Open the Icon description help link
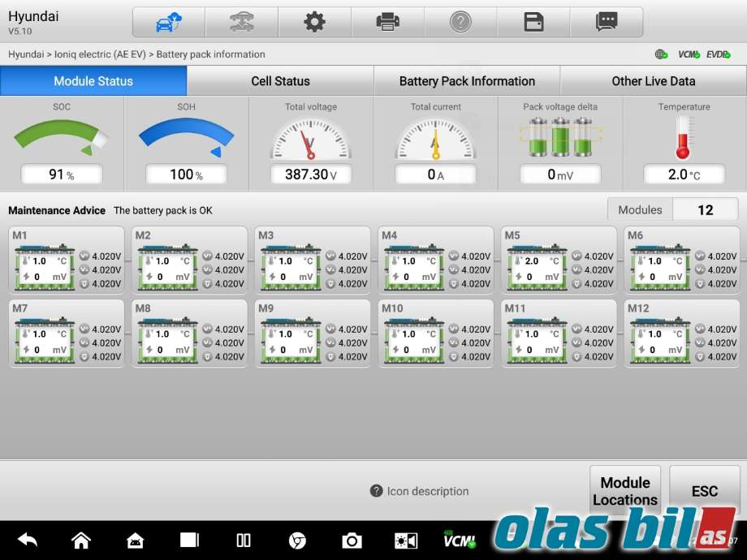747x560 pixels. click(x=419, y=491)
